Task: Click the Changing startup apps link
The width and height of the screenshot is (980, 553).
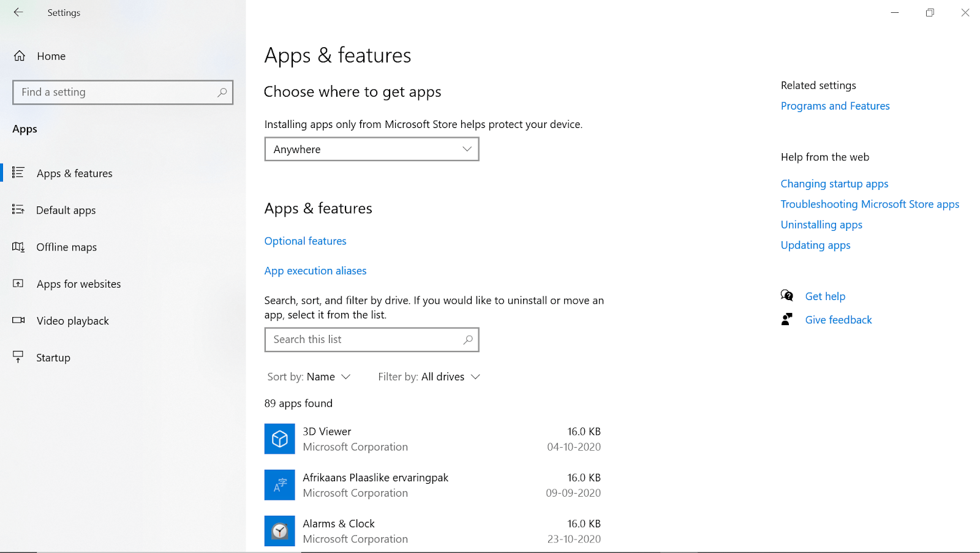Action: coord(834,183)
